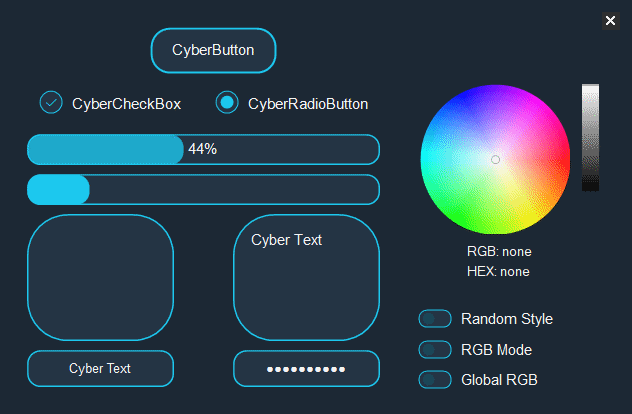
Task: Click the HEX: none readout
Action: [498, 271]
